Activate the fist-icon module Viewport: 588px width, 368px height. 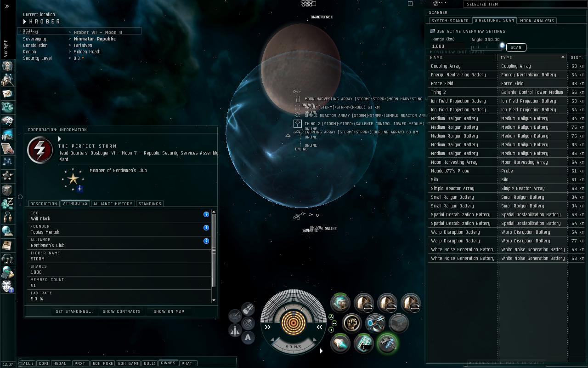352,323
